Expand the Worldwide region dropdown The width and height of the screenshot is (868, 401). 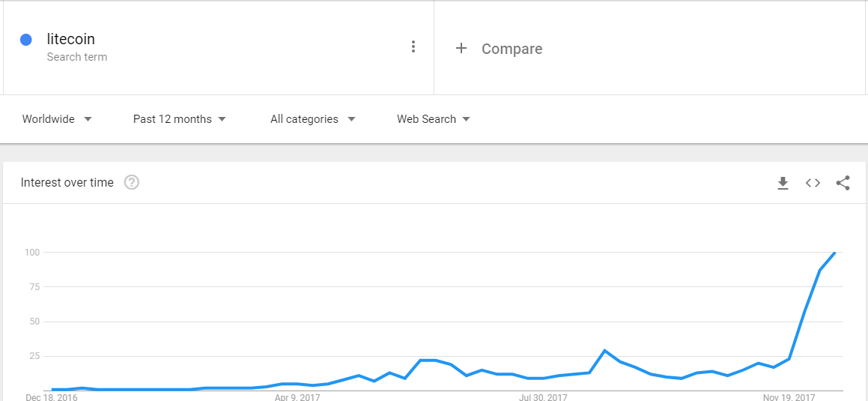57,119
